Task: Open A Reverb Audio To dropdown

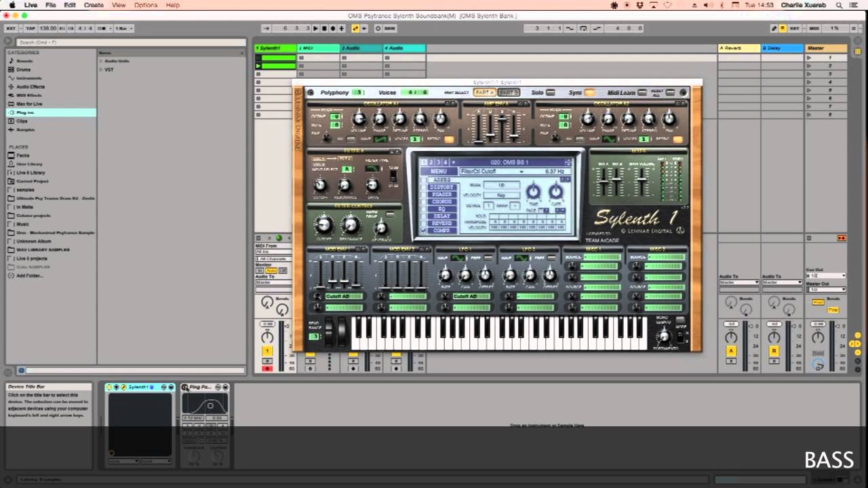Action: (x=738, y=283)
